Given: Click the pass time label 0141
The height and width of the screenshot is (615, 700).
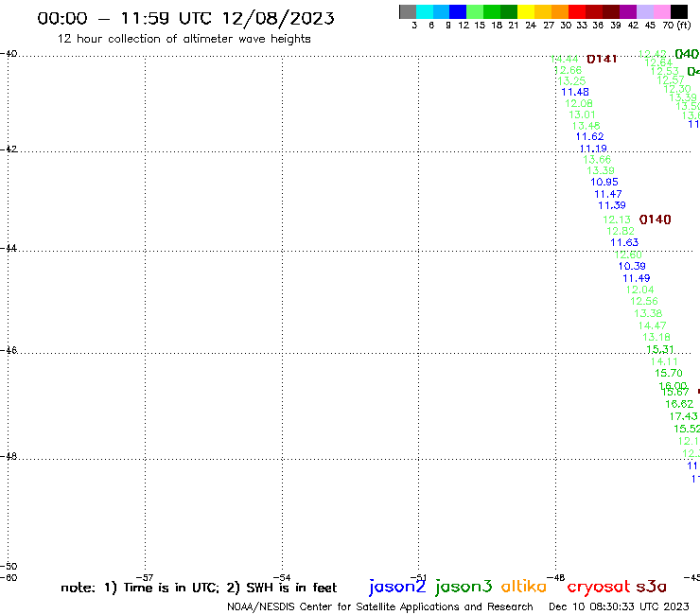Looking at the screenshot, I should [602, 59].
